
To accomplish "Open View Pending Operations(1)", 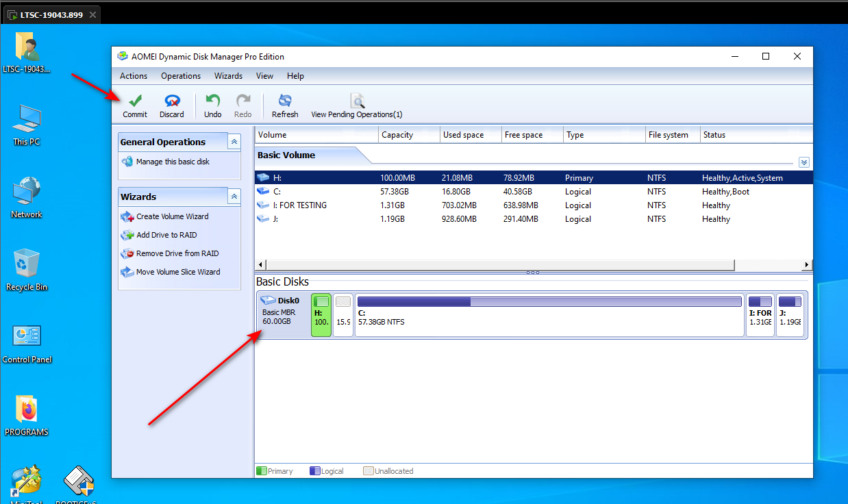I will [x=357, y=106].
